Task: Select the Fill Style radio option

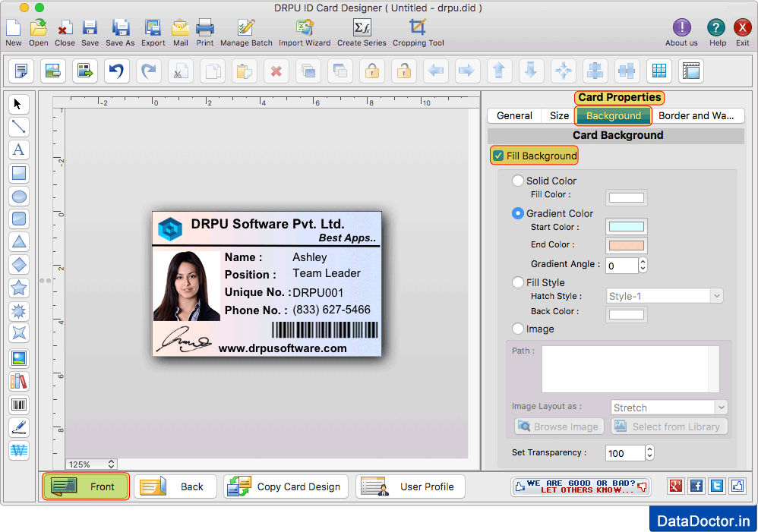Action: point(518,282)
